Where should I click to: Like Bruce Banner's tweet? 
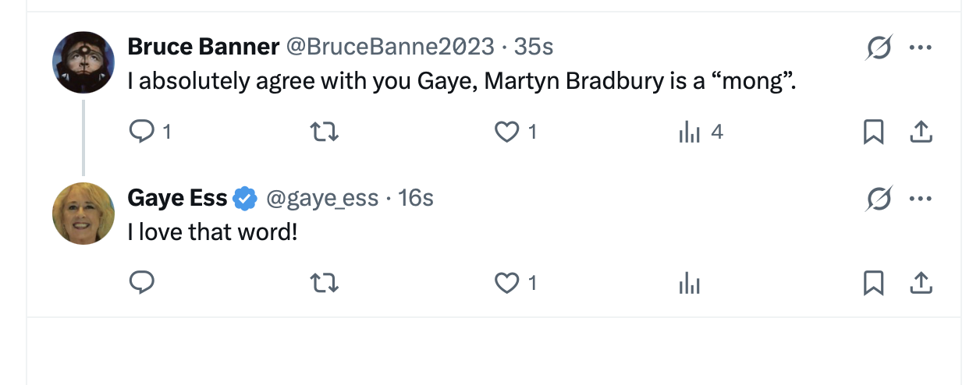pos(507,133)
